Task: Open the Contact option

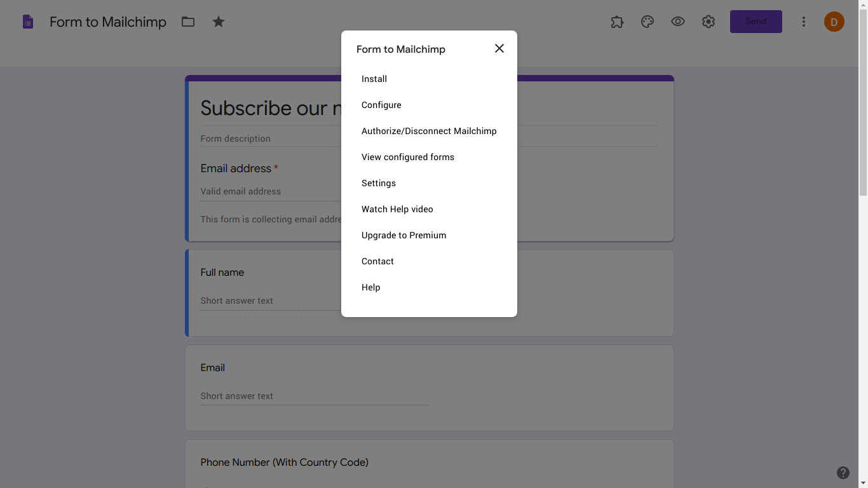Action: pyautogui.click(x=377, y=261)
